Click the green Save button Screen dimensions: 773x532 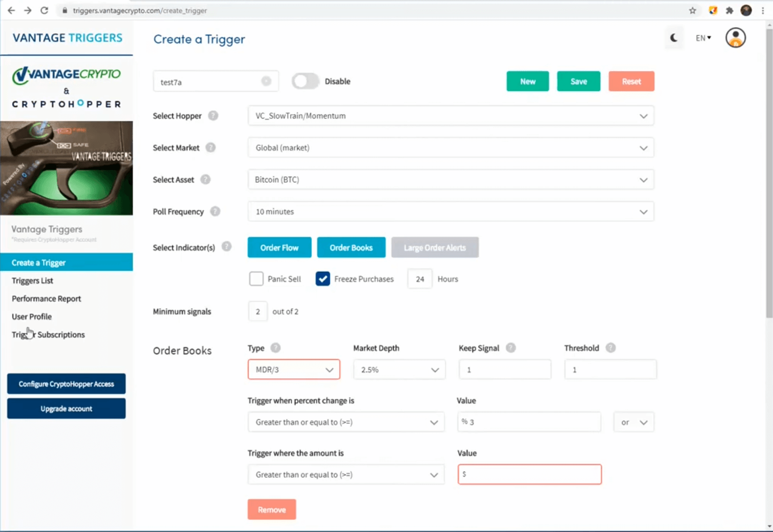coord(578,81)
